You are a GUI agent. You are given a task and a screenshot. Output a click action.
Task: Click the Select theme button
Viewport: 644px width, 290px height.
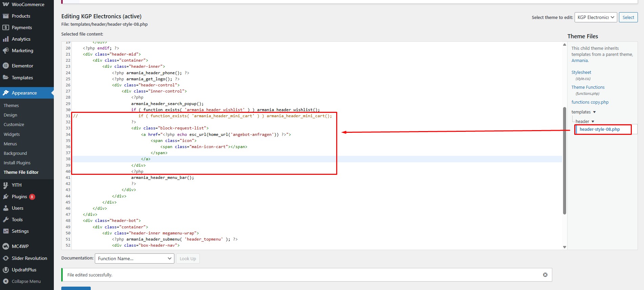tap(628, 17)
